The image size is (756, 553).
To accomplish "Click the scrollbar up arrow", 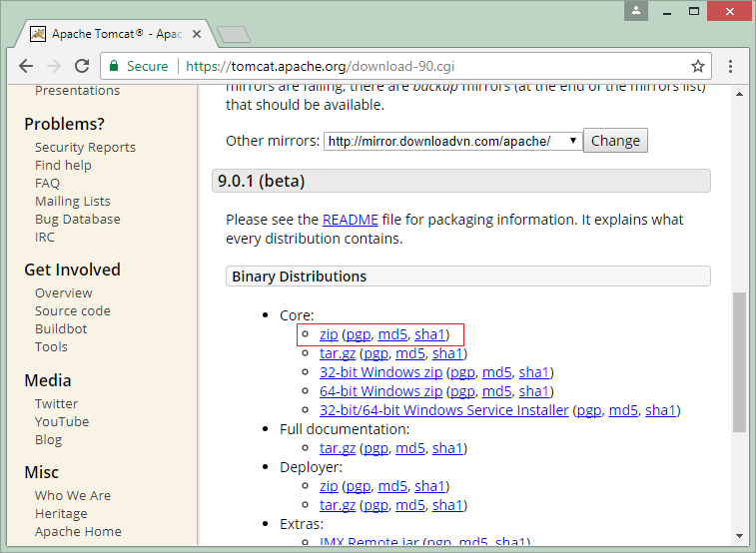I will click(739, 94).
